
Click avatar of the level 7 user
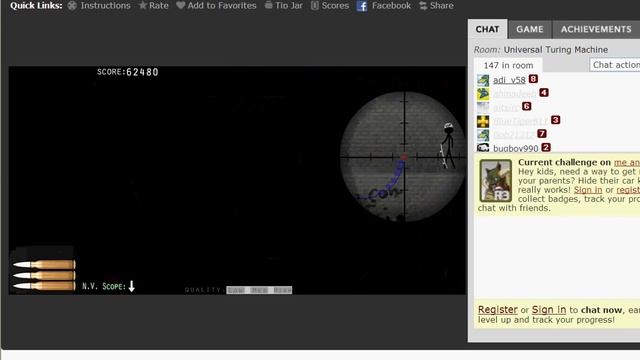[483, 135]
